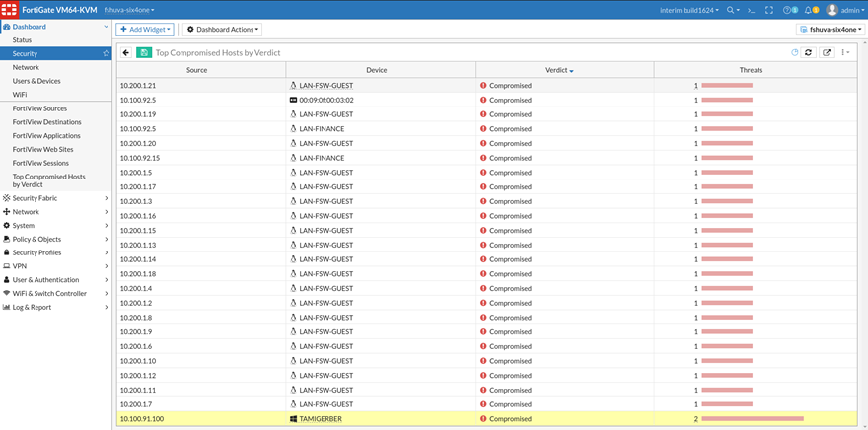Expand the Security Fabric menu in the sidebar
The image size is (868, 430).
pyautogui.click(x=55, y=198)
